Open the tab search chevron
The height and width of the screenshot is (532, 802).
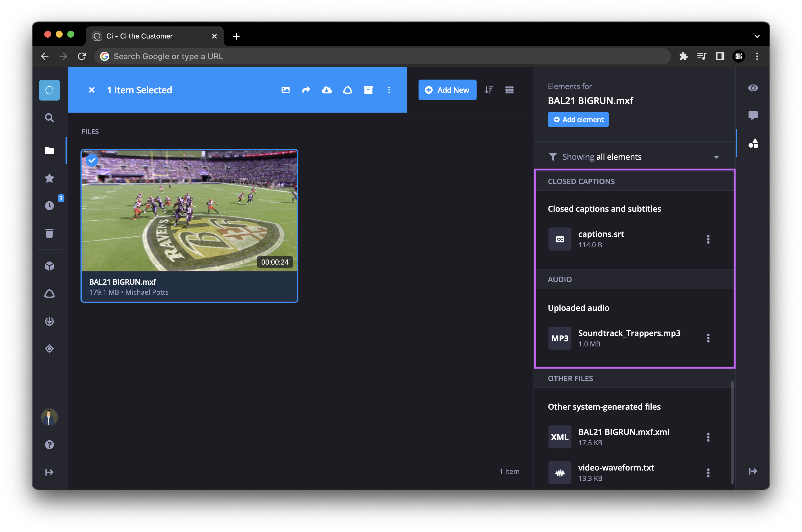(757, 36)
